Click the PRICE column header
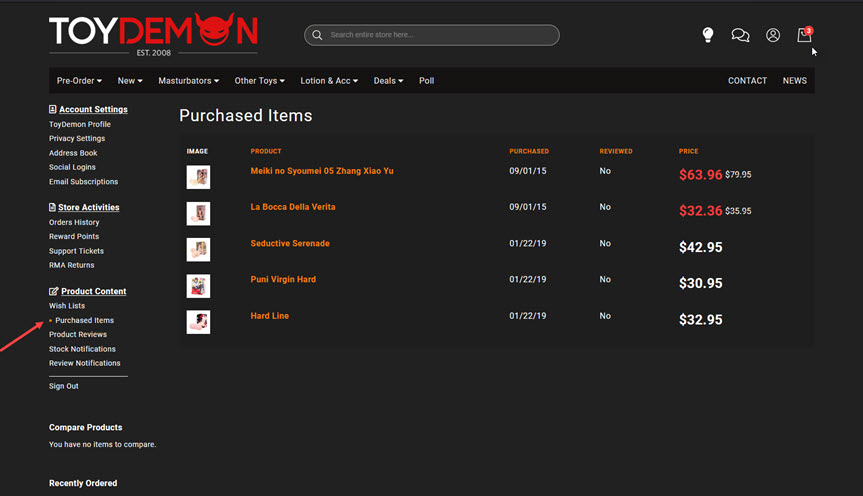The height and width of the screenshot is (496, 863). tap(689, 151)
